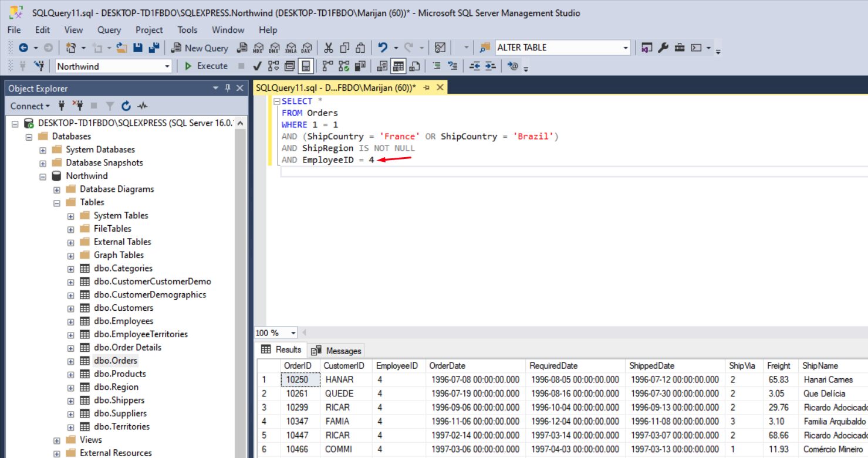Toggle Include Client Statistics icon
Image resolution: width=868 pixels, height=458 pixels.
361,66
